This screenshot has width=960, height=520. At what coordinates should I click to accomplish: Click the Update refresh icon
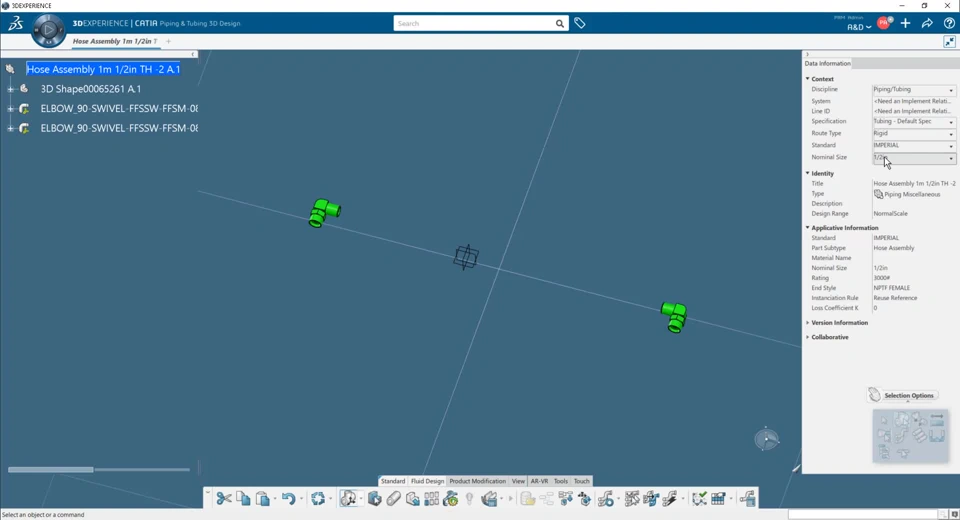318,499
